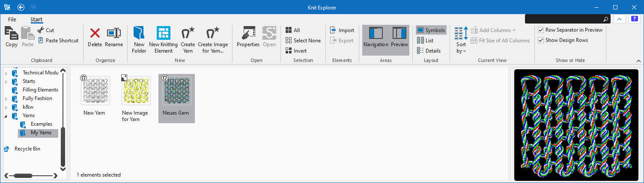Switch layout to Details view
This screenshot has height=183, width=644.
[429, 51]
